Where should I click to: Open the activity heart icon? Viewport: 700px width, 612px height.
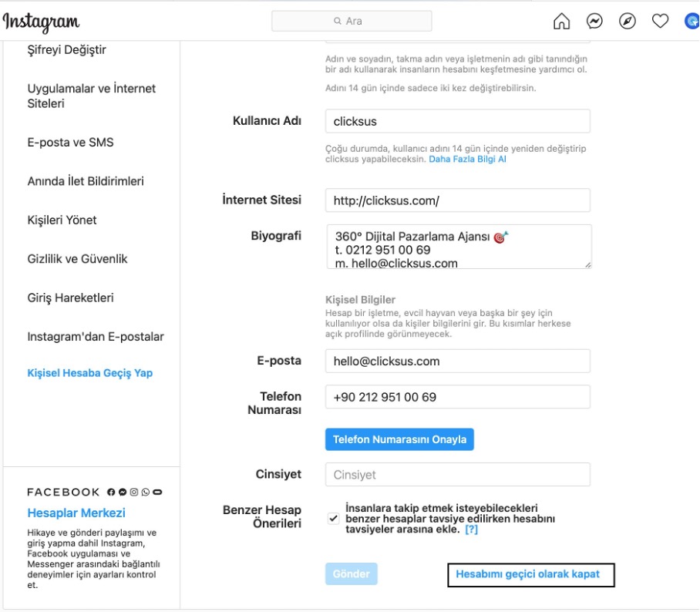[x=660, y=22]
